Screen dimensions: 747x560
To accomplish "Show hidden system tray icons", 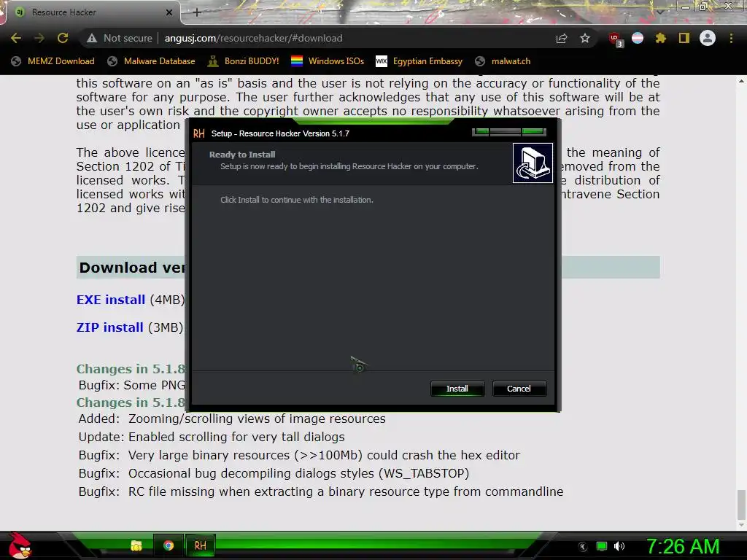I will 582,547.
